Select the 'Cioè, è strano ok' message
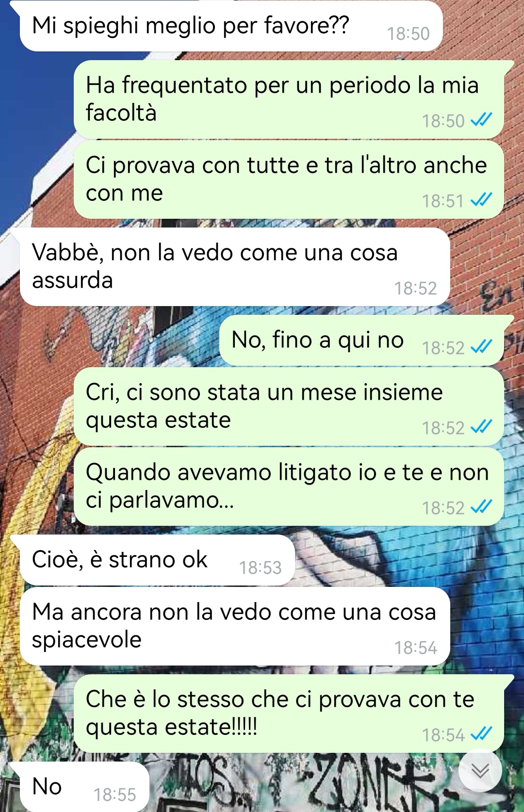The image size is (524, 812). [x=157, y=560]
